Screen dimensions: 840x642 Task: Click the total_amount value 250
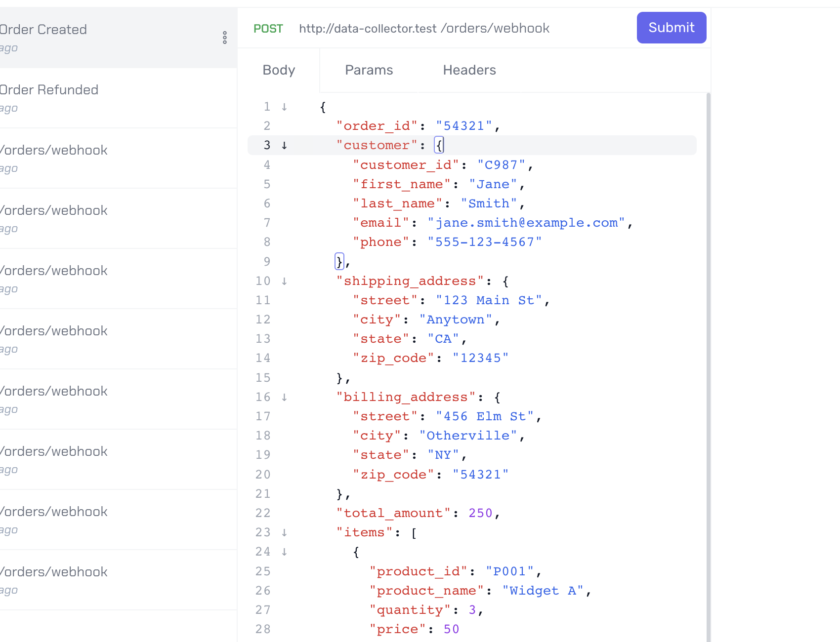pyautogui.click(x=480, y=514)
